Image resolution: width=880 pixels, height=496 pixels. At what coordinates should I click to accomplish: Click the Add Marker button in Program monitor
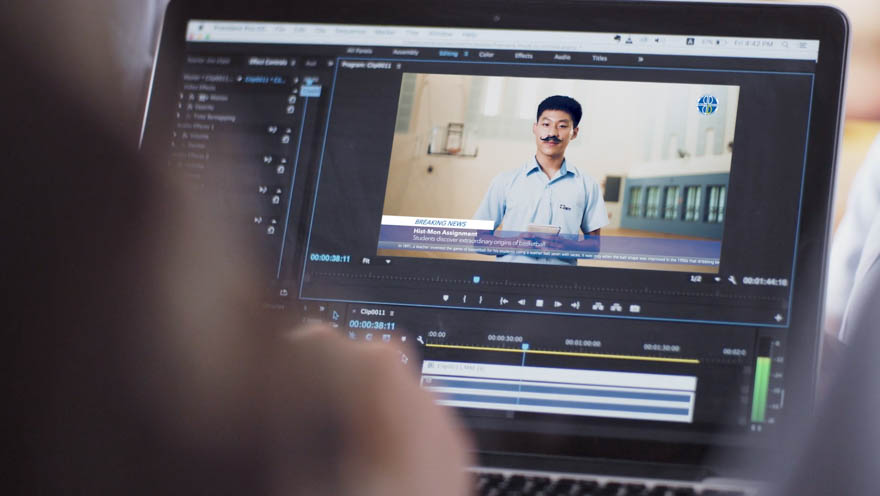click(x=446, y=298)
